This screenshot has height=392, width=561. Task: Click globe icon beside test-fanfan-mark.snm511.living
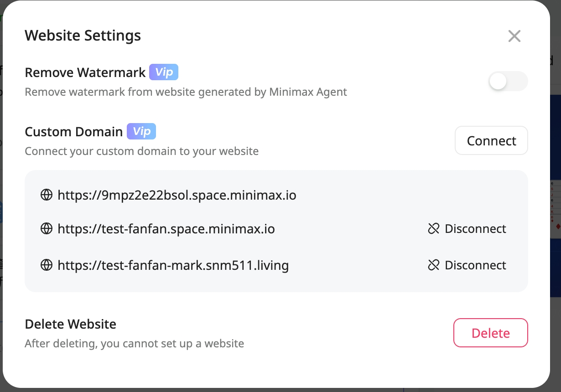click(x=47, y=265)
